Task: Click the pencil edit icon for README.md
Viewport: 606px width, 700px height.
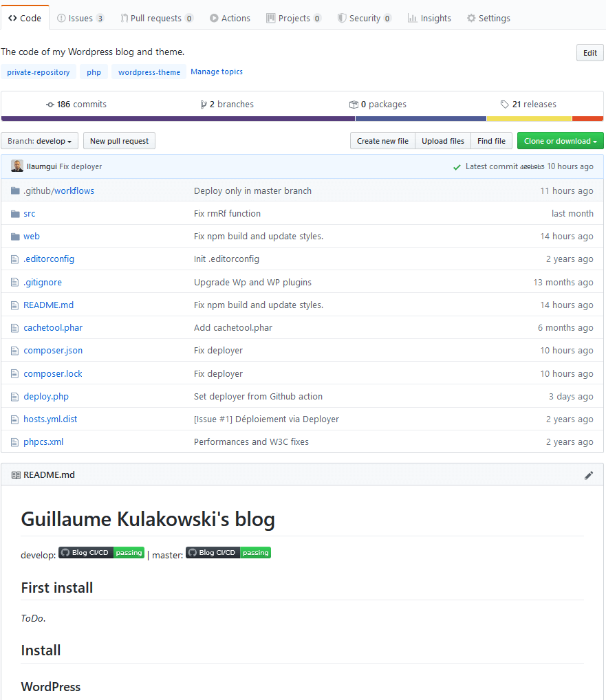Action: click(589, 475)
